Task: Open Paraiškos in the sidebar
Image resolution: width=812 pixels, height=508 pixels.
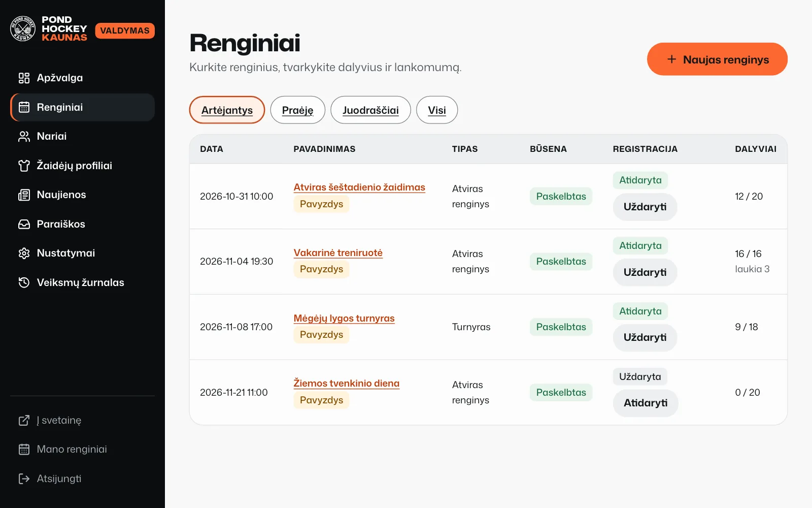Action: [82, 224]
